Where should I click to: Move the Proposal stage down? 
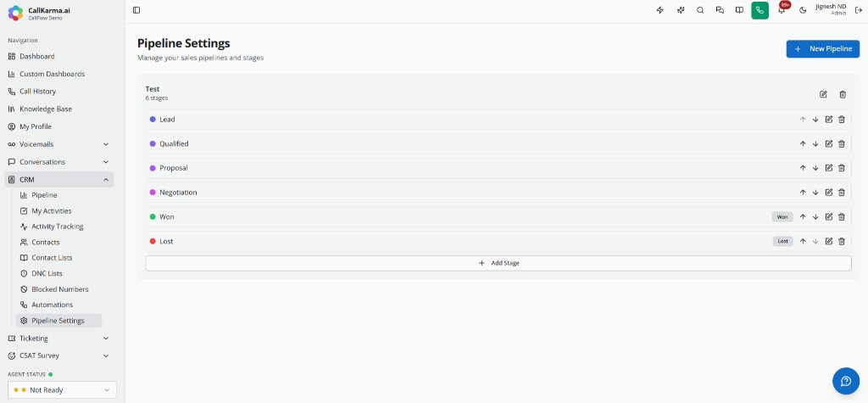(815, 168)
